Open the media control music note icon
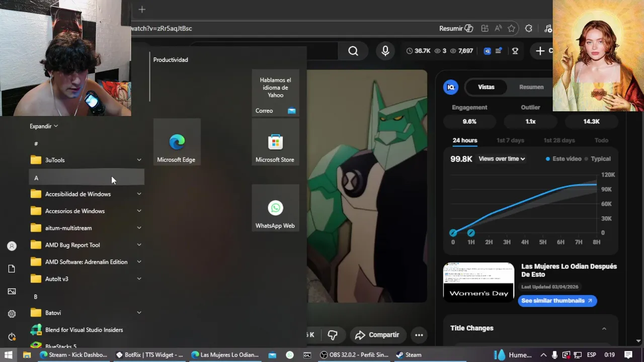Screen dimensions: 644x362 [x=548, y=29]
